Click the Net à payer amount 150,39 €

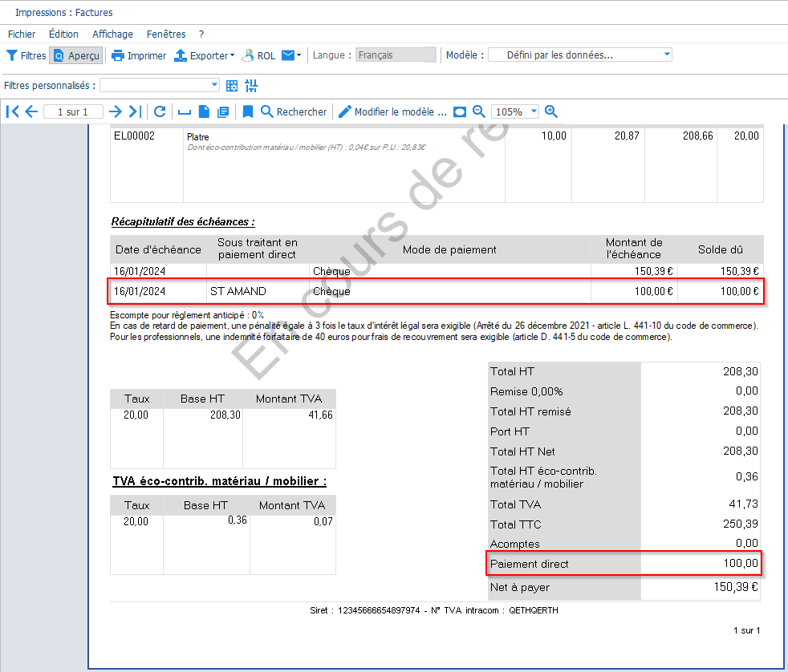coord(736,587)
